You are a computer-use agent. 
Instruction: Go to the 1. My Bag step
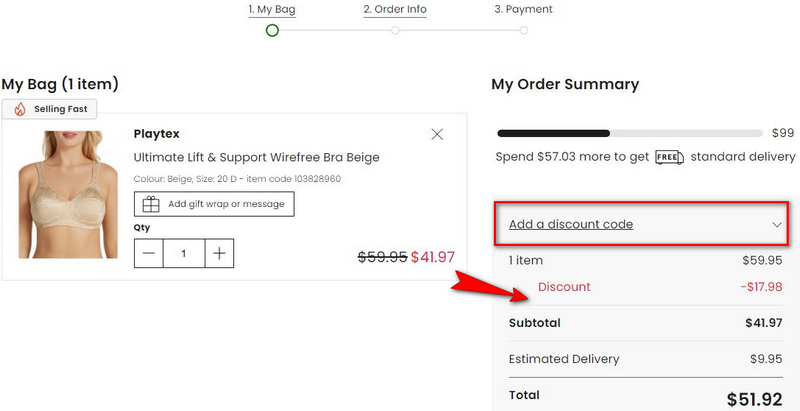272,10
